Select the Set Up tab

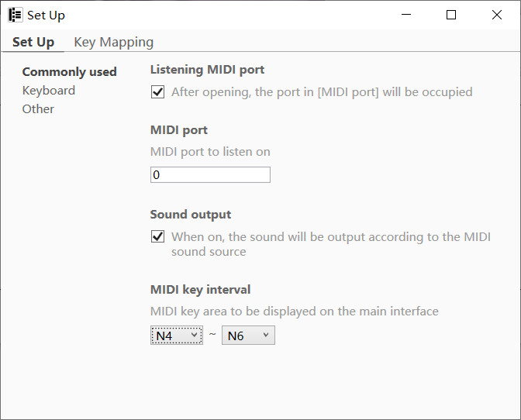tap(33, 42)
